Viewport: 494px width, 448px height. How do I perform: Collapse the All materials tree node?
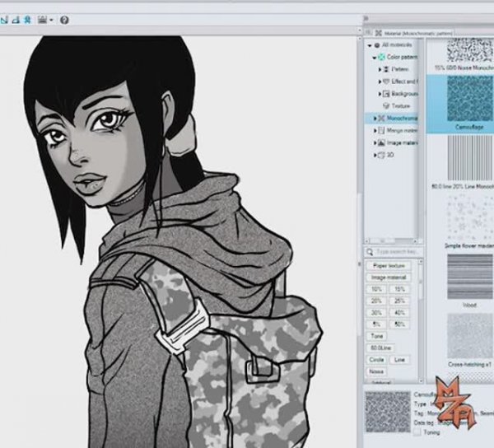coord(370,45)
